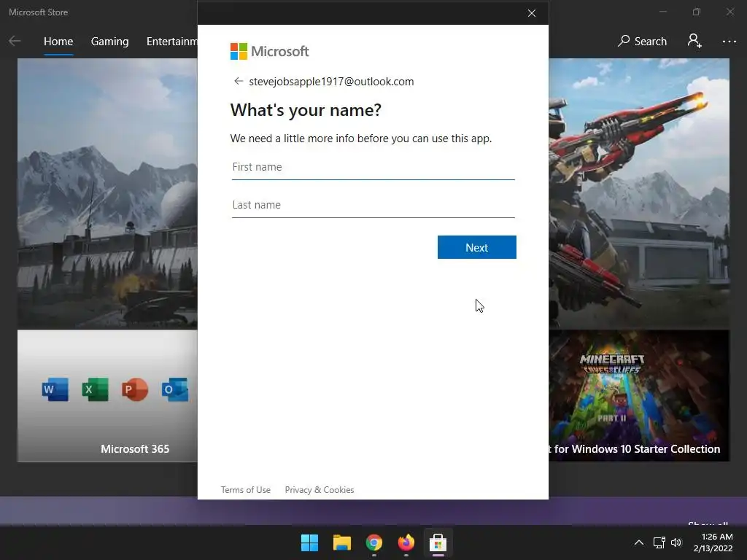
Task: Click the Outlook icon in Microsoft 365 tile
Action: click(x=175, y=389)
